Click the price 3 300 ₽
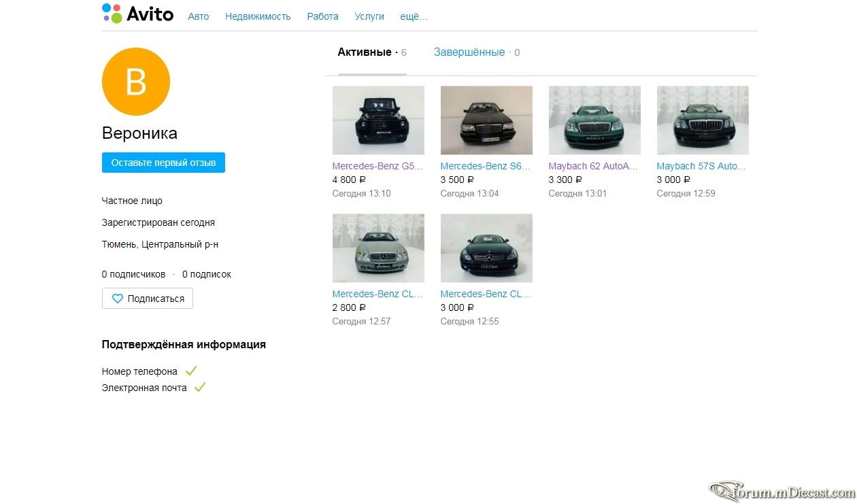Image resolution: width=857 pixels, height=504 pixels. pyautogui.click(x=565, y=180)
